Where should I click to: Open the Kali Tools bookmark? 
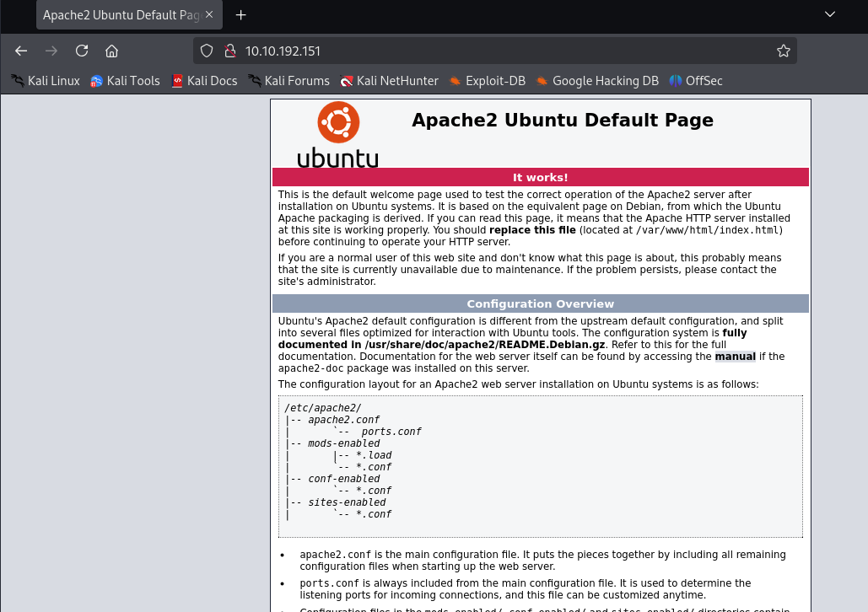click(125, 81)
